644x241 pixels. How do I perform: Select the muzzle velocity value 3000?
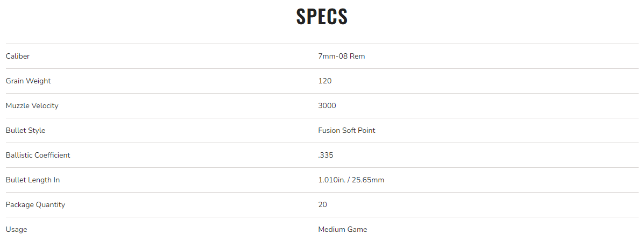327,105
